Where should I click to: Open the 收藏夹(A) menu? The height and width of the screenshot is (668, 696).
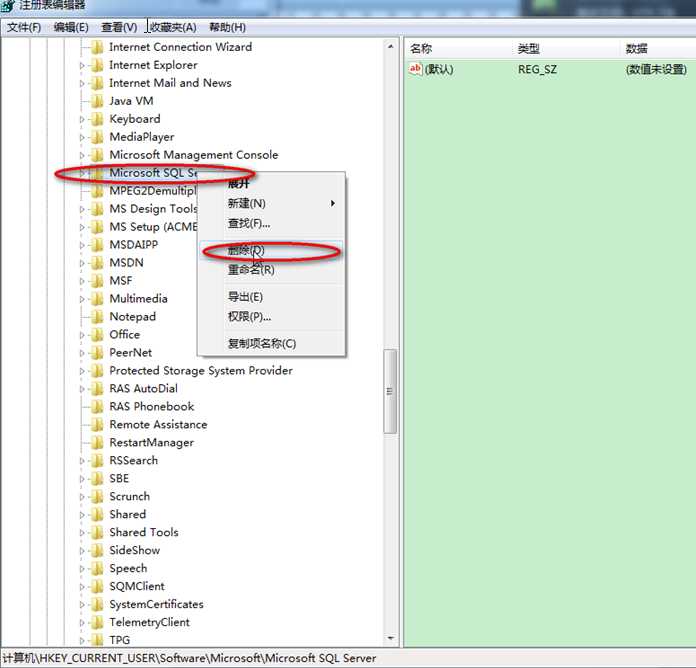pyautogui.click(x=172, y=28)
